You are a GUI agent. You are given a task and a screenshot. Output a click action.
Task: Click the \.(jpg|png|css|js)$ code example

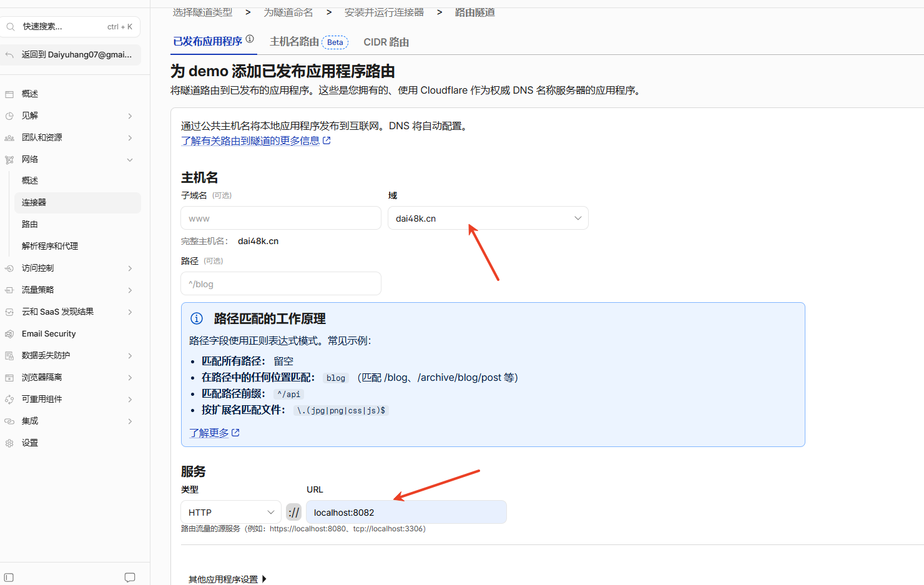coord(341,410)
